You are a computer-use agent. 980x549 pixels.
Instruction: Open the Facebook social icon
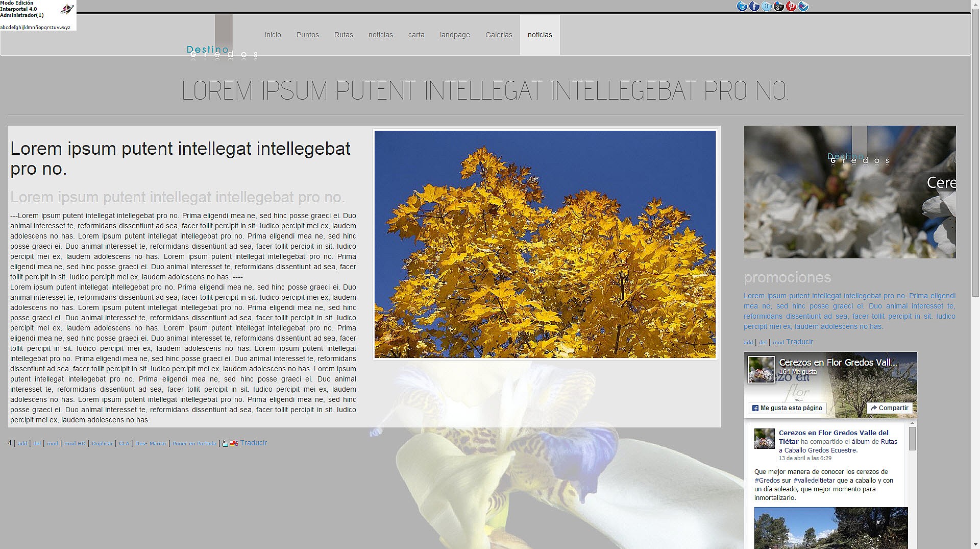click(754, 6)
